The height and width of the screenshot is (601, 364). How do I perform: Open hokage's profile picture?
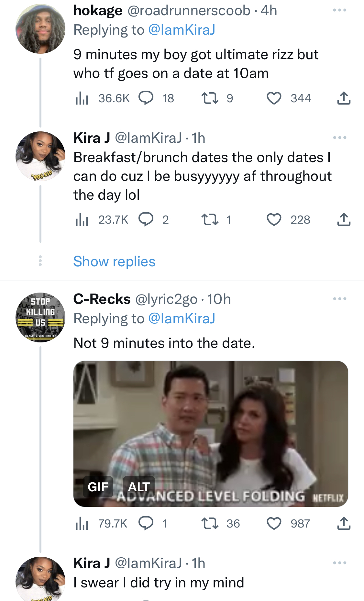point(40,29)
